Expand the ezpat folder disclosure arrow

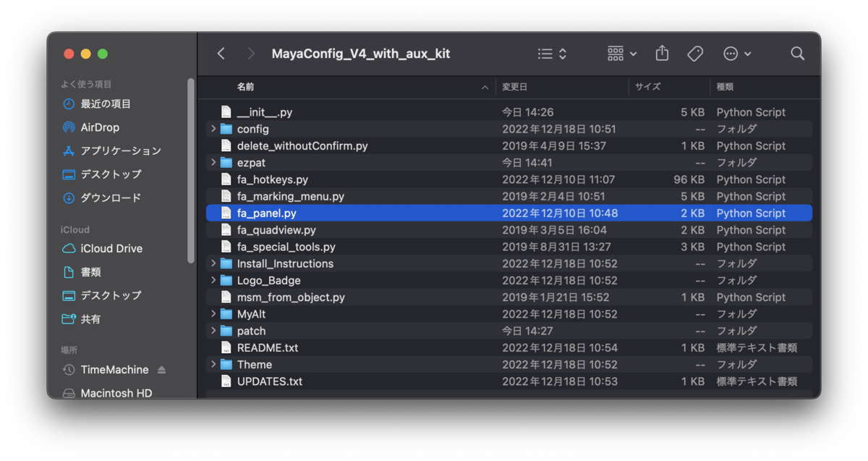(213, 163)
